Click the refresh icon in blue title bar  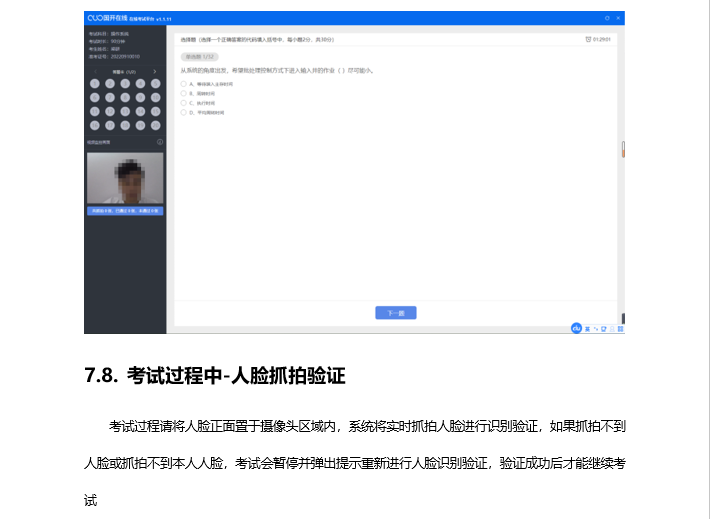[606, 18]
